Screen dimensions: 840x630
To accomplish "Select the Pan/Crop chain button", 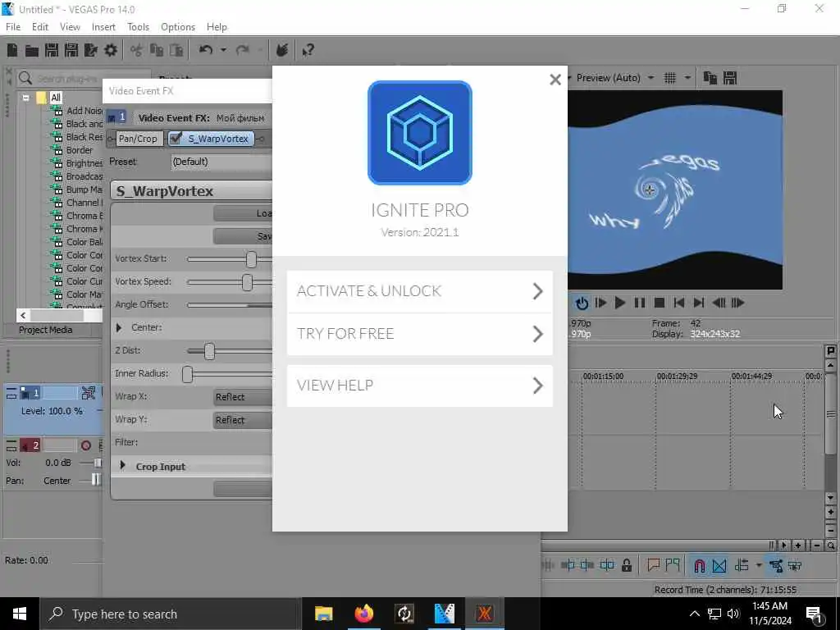I will [x=138, y=139].
